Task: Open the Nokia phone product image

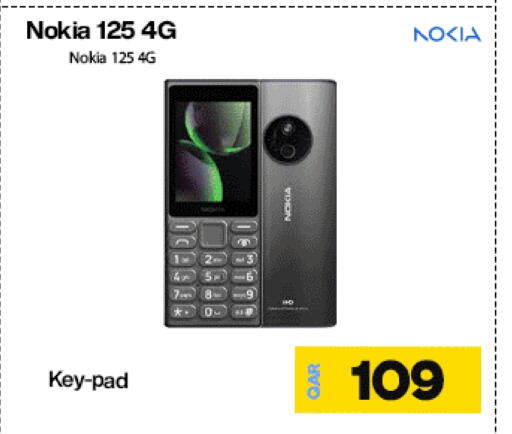Action: (251, 203)
